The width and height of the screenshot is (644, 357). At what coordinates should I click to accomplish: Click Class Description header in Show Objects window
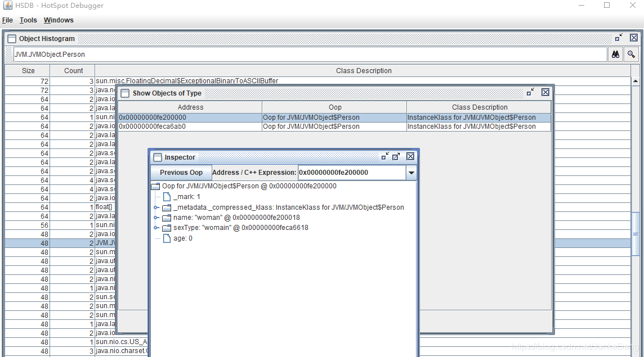(479, 107)
